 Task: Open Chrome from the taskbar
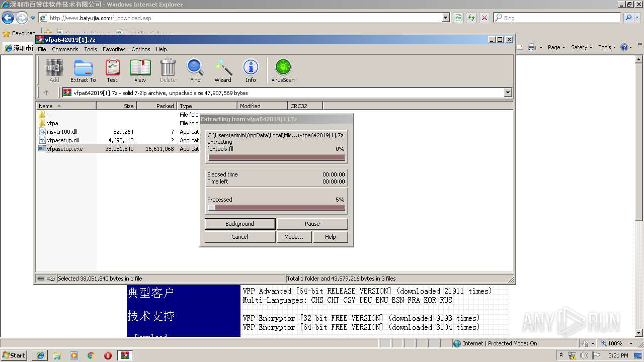coord(91,355)
